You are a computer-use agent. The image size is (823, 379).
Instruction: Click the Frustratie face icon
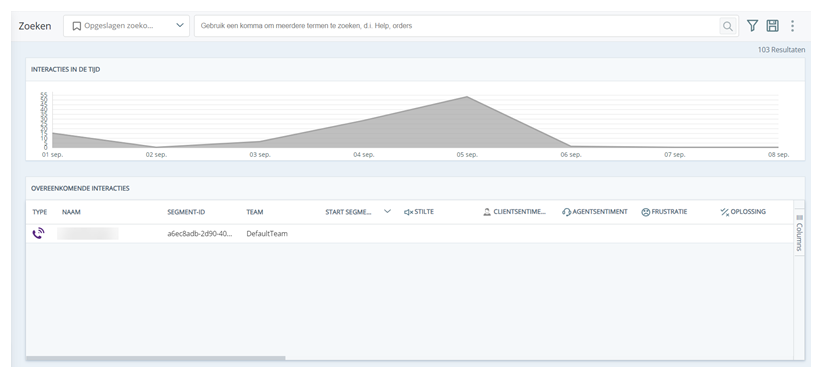click(646, 212)
